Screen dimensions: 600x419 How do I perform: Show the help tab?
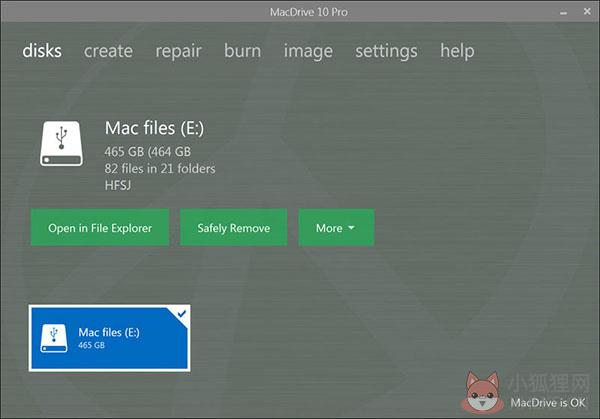tap(457, 52)
